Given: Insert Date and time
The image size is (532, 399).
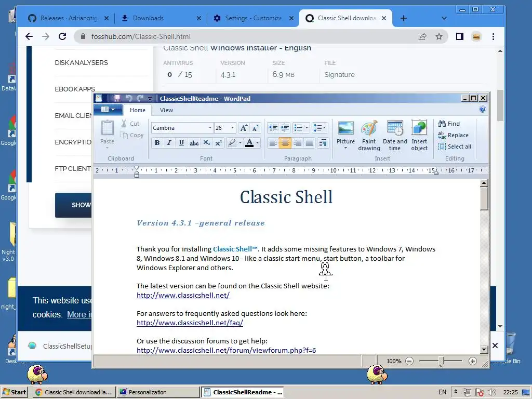Looking at the screenshot, I should coord(395,136).
